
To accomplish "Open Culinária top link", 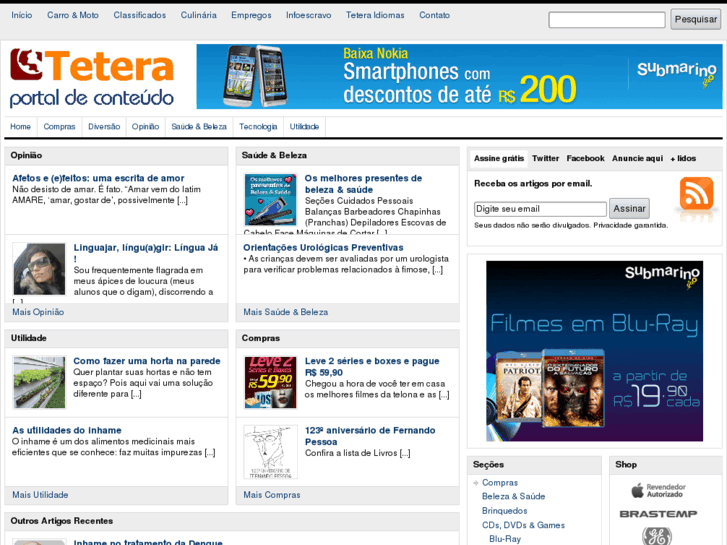I will point(198,15).
